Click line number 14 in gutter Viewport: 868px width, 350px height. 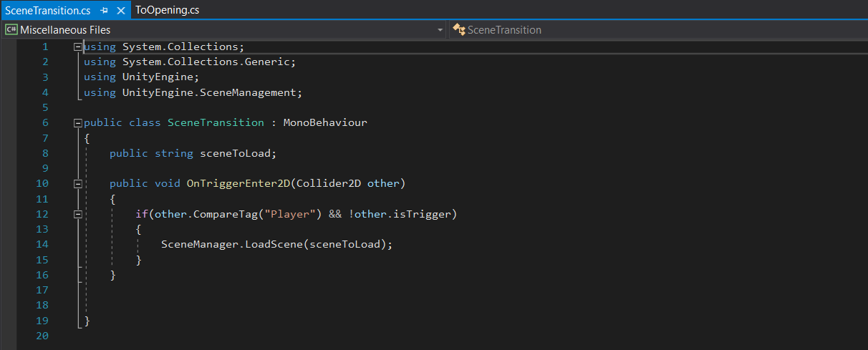tap(42, 244)
